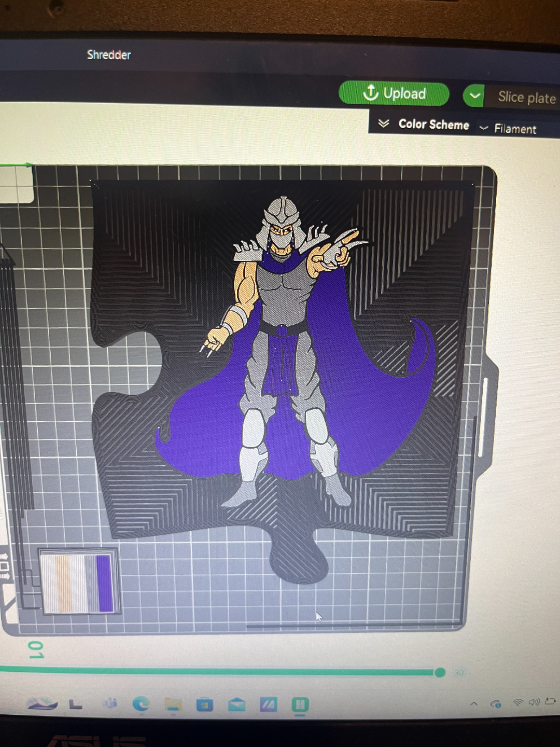Image resolution: width=560 pixels, height=747 pixels.
Task: Open the Teams icon in taskbar
Action: [110, 703]
